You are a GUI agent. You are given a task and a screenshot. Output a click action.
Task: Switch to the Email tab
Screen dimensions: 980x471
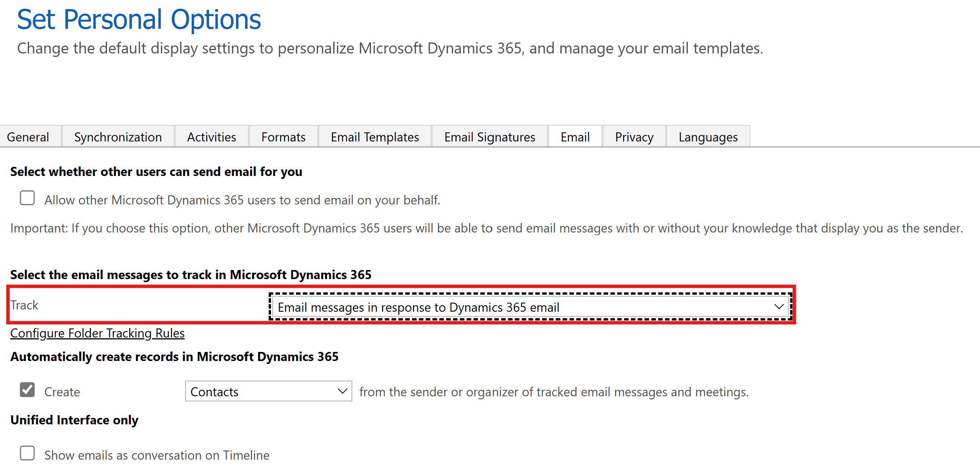coord(575,137)
